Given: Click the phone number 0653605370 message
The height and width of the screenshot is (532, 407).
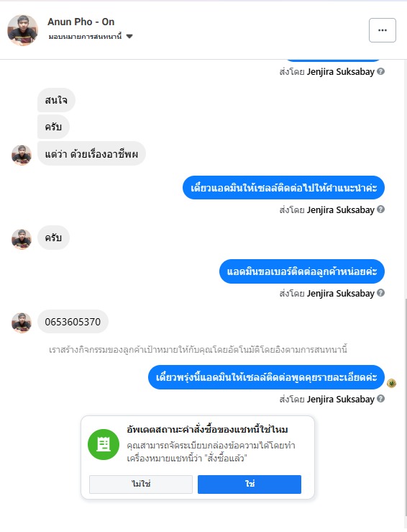Looking at the screenshot, I should [73, 321].
